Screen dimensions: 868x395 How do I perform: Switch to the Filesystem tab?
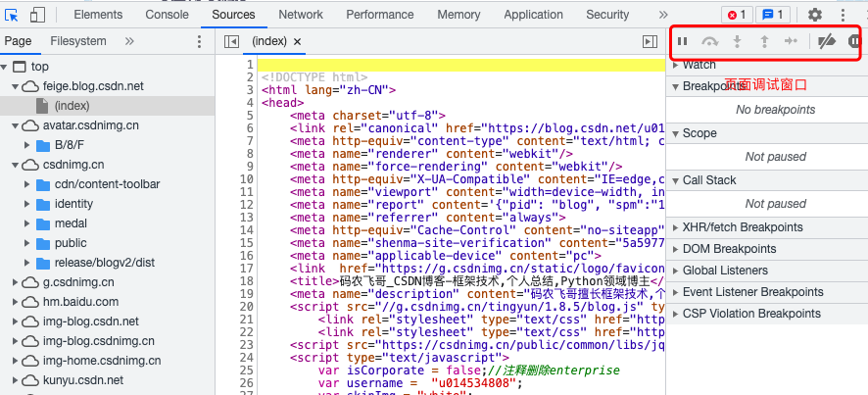(78, 41)
